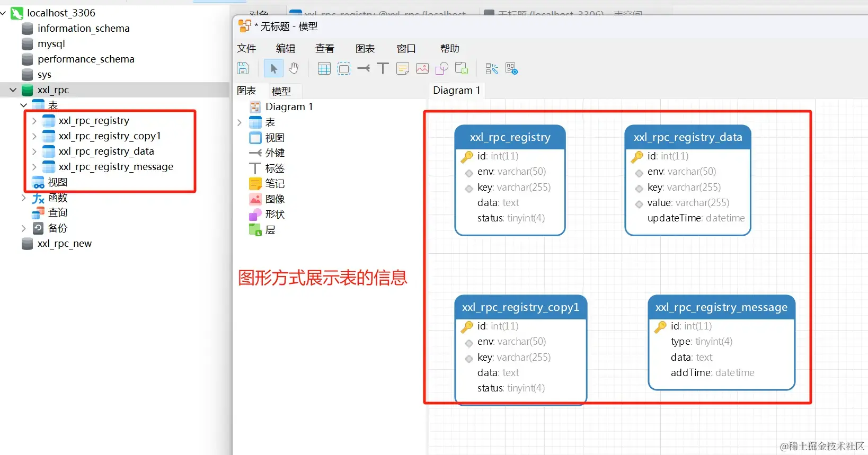Collapse the 表 tables folder in sidebar
Screen dimensions: 868x455
[23, 105]
